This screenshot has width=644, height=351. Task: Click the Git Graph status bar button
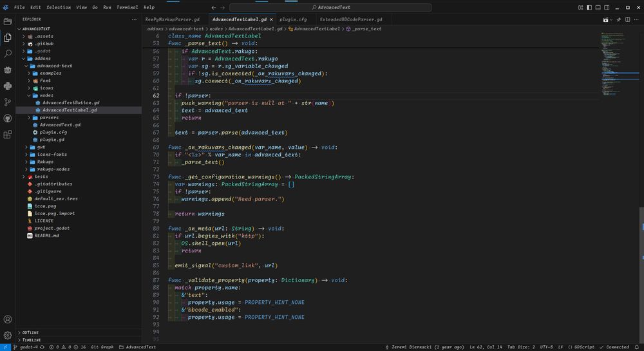[102, 347]
